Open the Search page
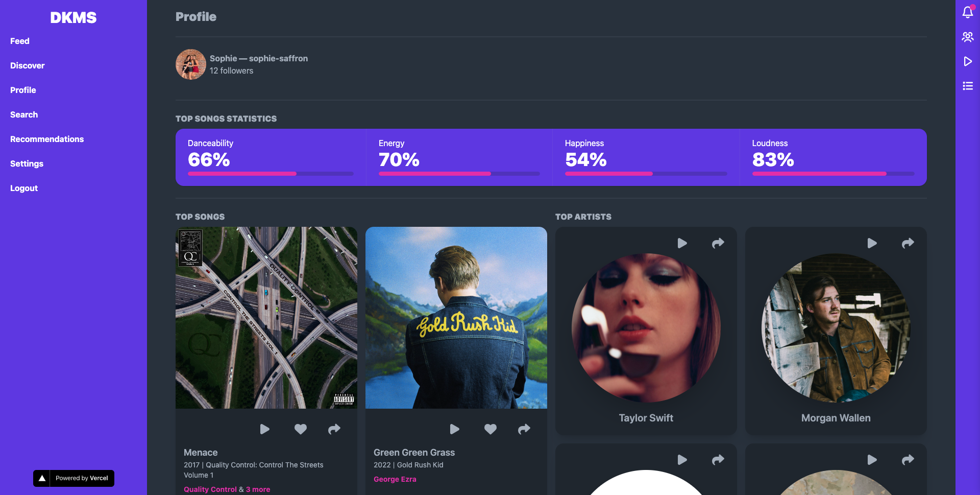Image resolution: width=980 pixels, height=495 pixels. pos(24,114)
